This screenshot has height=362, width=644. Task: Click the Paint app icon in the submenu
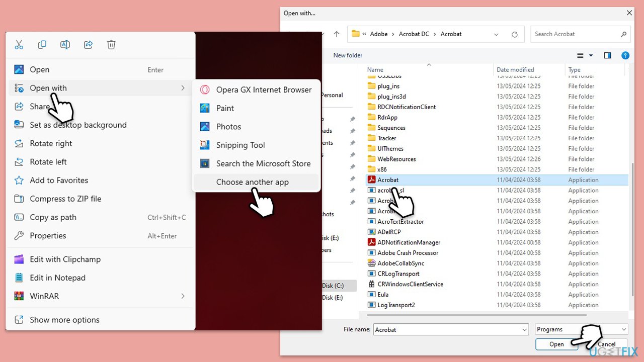coord(205,108)
